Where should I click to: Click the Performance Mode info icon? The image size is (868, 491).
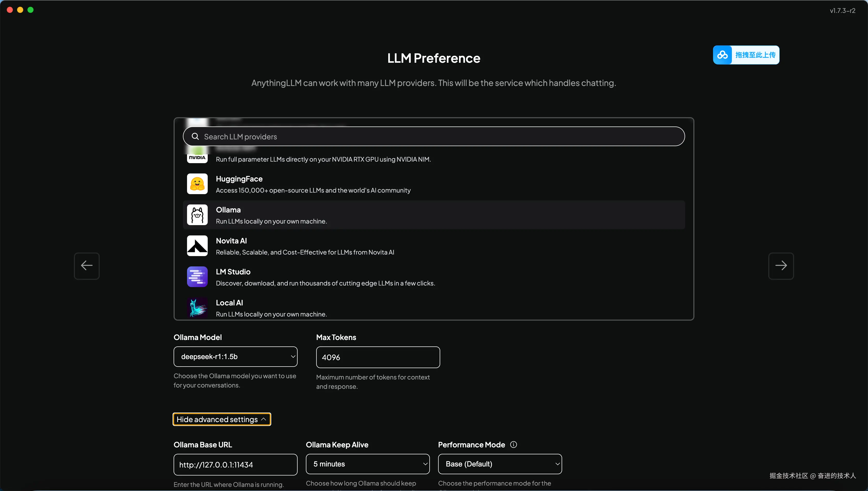(513, 445)
